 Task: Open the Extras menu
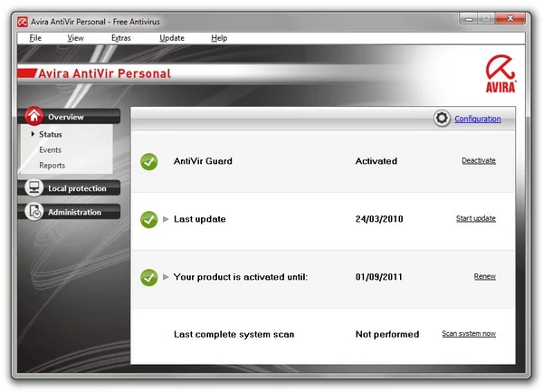pyautogui.click(x=121, y=38)
